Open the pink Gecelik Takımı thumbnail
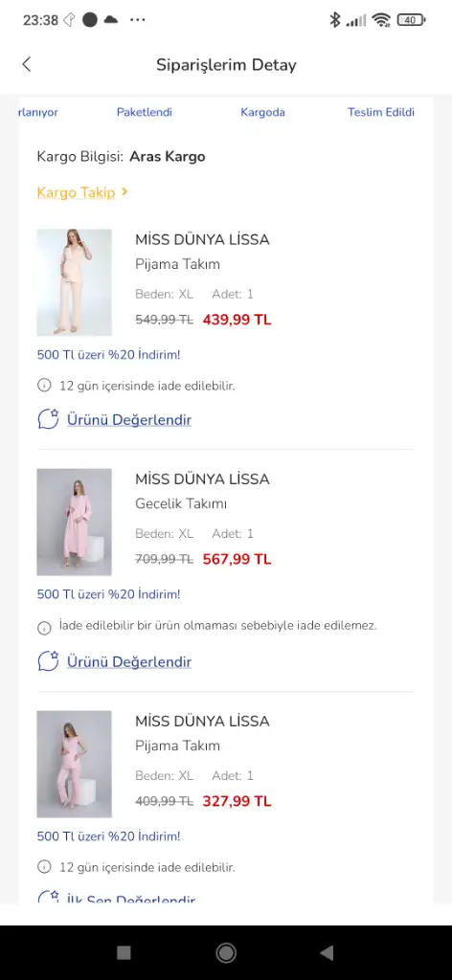 (75, 522)
